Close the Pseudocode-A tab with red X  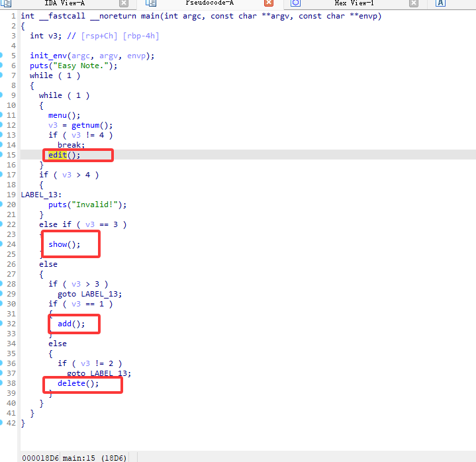pos(269,3)
